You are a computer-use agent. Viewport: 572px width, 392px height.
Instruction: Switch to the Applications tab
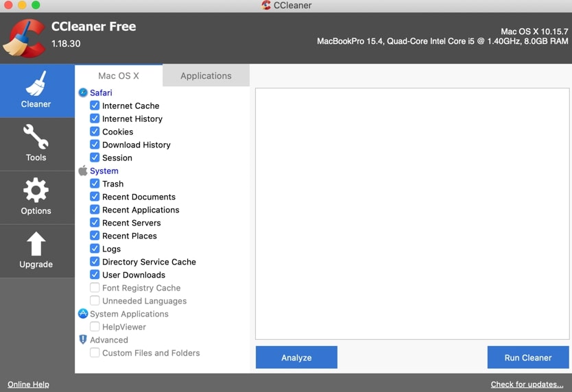click(x=206, y=75)
